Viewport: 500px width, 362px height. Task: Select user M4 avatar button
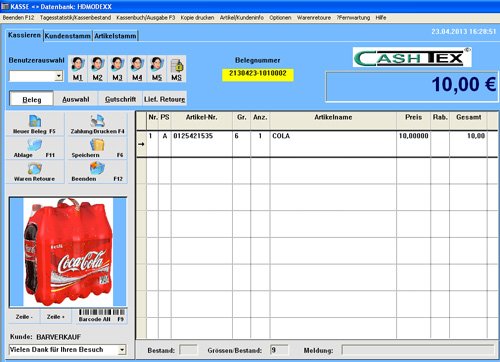pyautogui.click(x=137, y=69)
